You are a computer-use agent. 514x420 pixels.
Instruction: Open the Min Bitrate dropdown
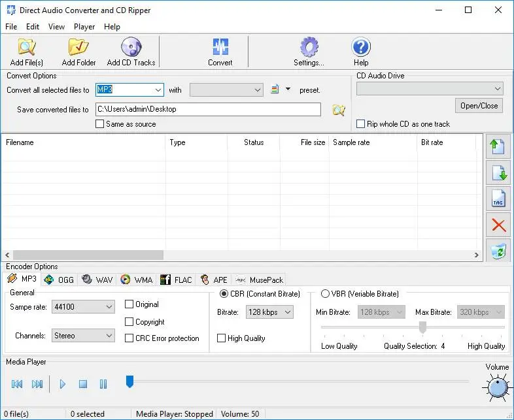tap(381, 312)
